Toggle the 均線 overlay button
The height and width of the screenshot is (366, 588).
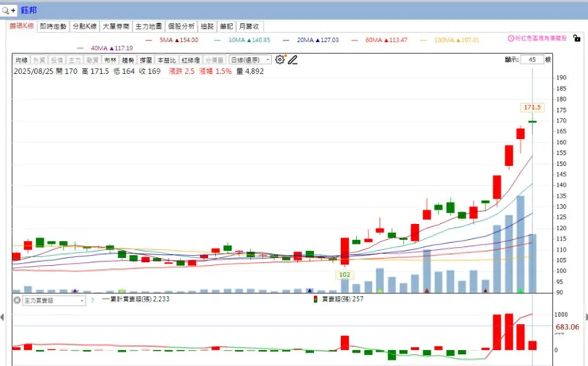point(21,60)
